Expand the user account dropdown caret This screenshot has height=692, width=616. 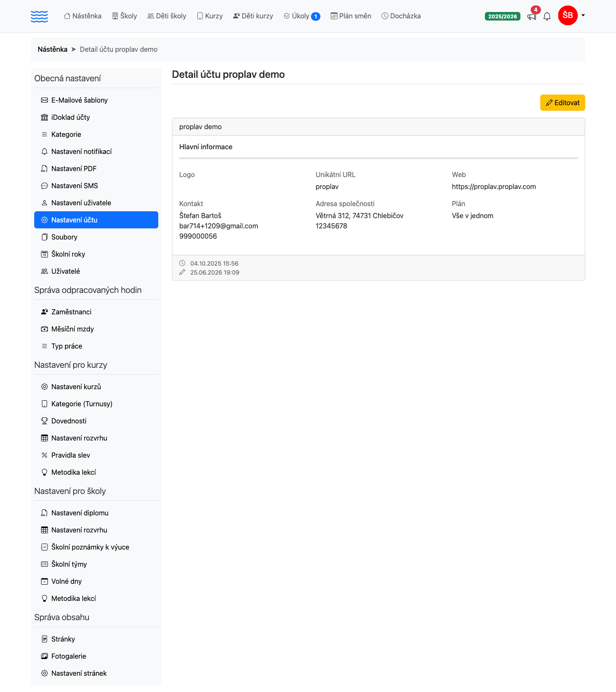[x=583, y=15]
